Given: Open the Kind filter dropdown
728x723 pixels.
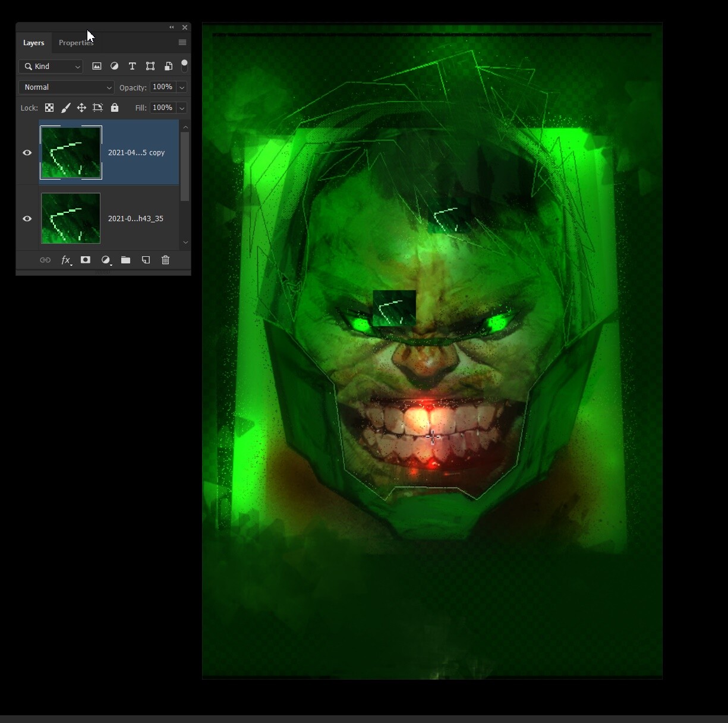Looking at the screenshot, I should [x=51, y=67].
